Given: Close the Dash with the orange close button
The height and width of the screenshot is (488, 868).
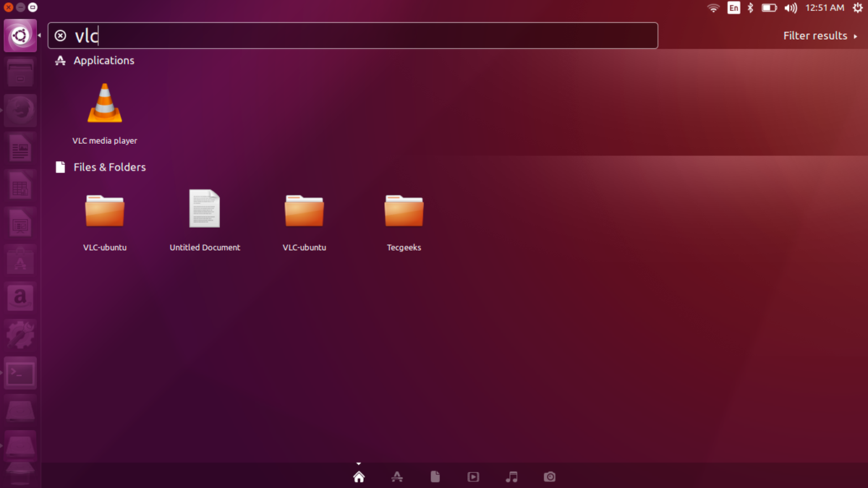Looking at the screenshot, I should click(x=8, y=7).
